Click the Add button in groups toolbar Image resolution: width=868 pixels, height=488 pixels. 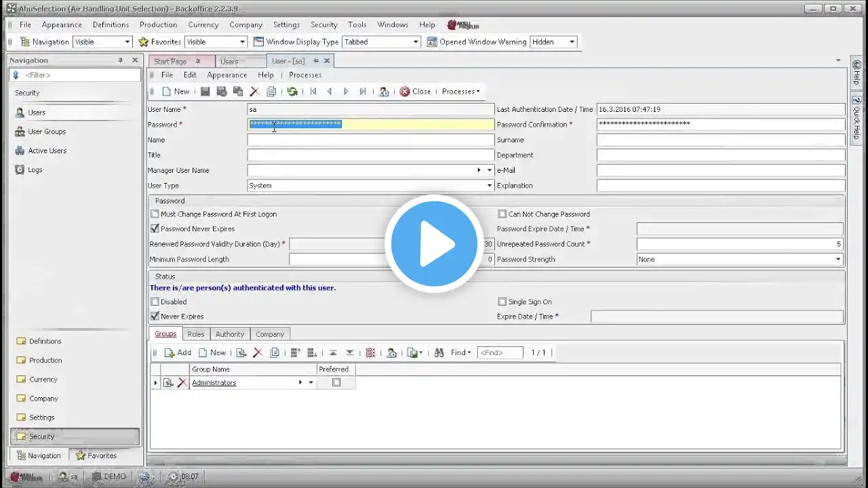[x=178, y=352]
